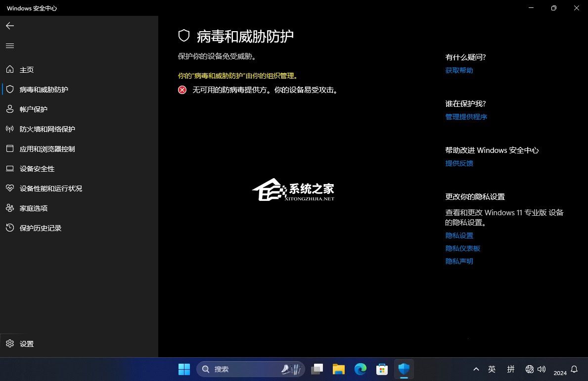Open Microsoft Store from taskbar
The height and width of the screenshot is (381, 588).
(x=382, y=369)
